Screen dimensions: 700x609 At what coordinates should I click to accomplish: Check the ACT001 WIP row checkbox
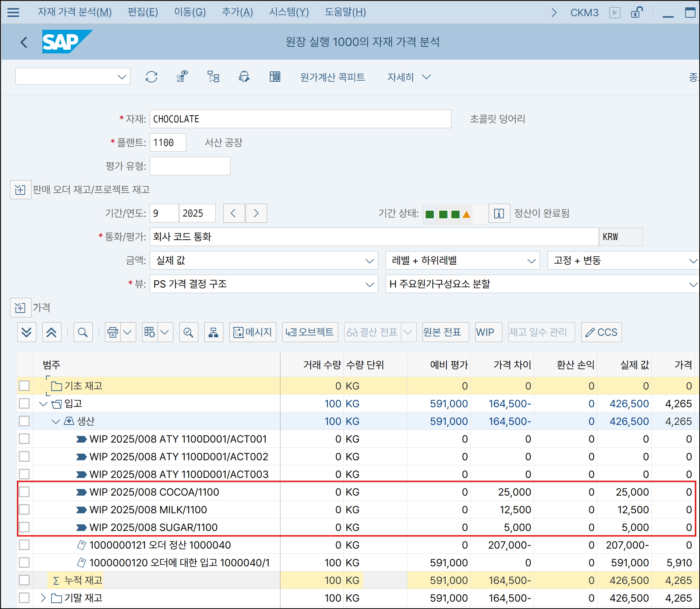[24, 439]
